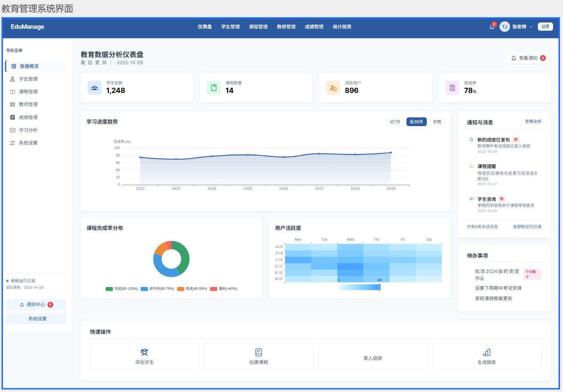Click the 查看通知 button
Image resolution: width=563 pixels, height=392 pixels.
pos(528,58)
